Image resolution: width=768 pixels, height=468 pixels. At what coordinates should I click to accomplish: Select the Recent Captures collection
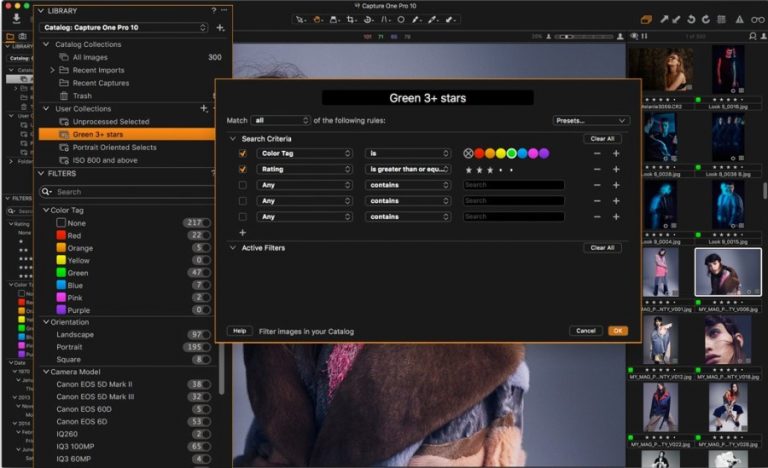coord(101,83)
